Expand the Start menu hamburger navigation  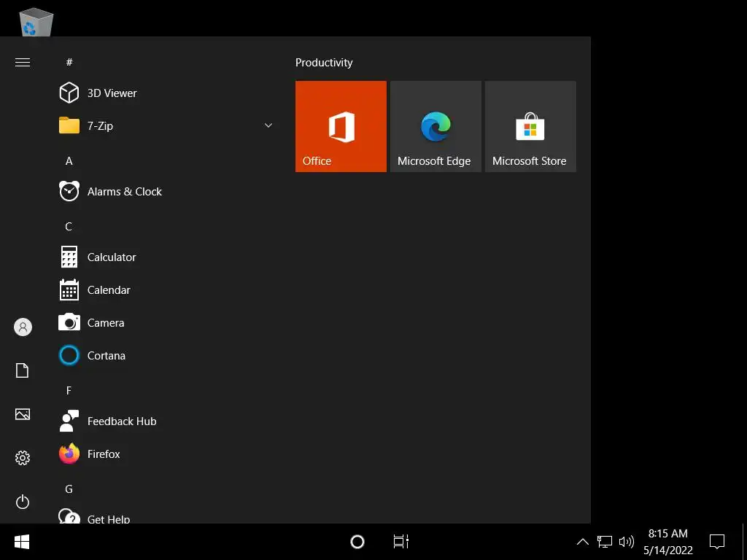tap(23, 63)
